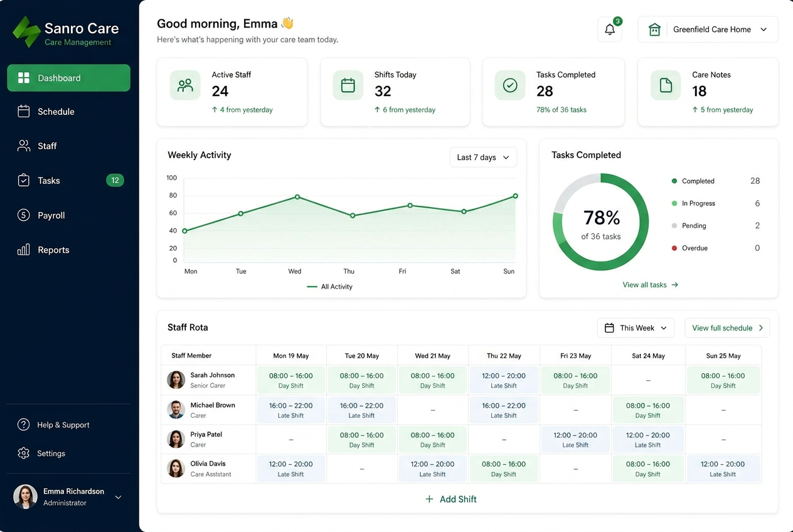Screen dimensions: 793x532
Task: Click the Sun data point on the chart
Action: 516,196
